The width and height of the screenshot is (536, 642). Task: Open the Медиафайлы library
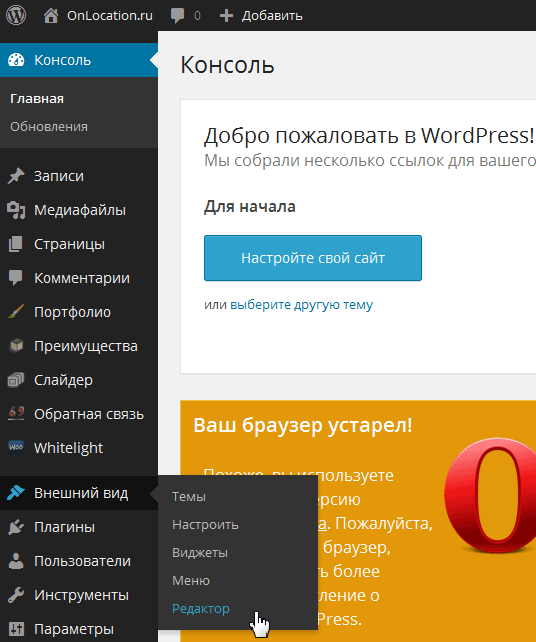[x=79, y=210]
